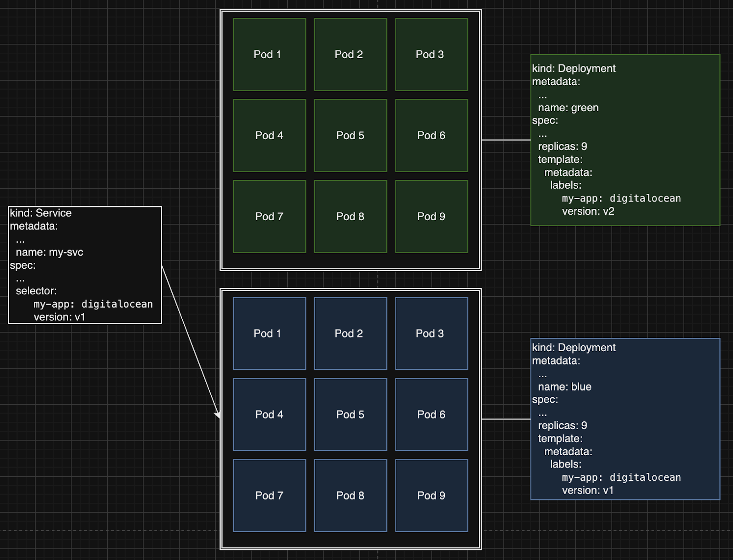Image resolution: width=733 pixels, height=560 pixels.
Task: Click blue Pod 8 shape
Action: (x=350, y=495)
